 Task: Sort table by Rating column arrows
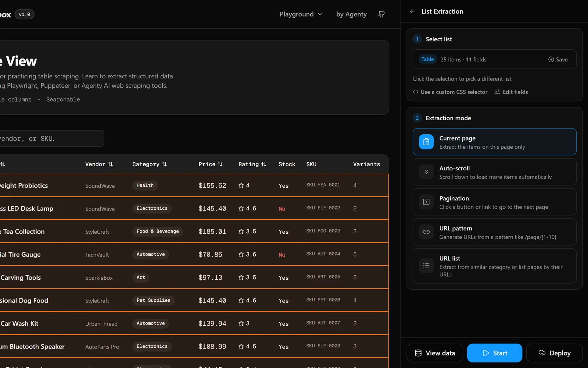click(263, 164)
